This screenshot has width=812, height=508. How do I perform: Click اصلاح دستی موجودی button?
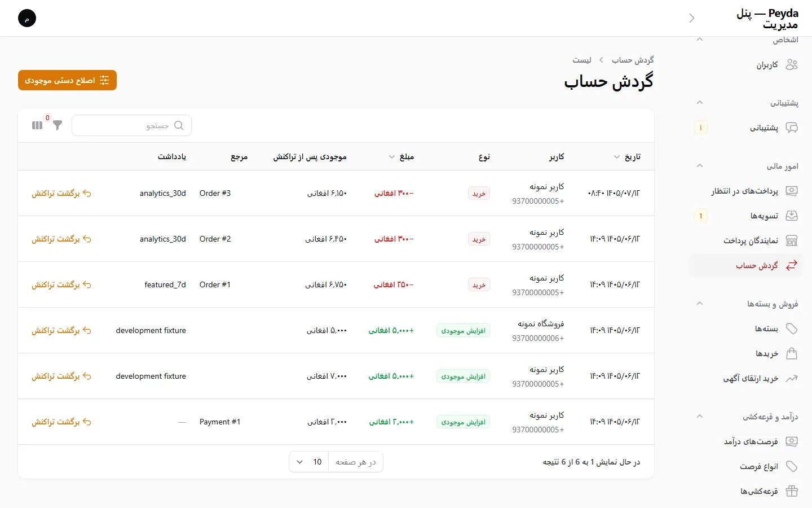pos(67,80)
